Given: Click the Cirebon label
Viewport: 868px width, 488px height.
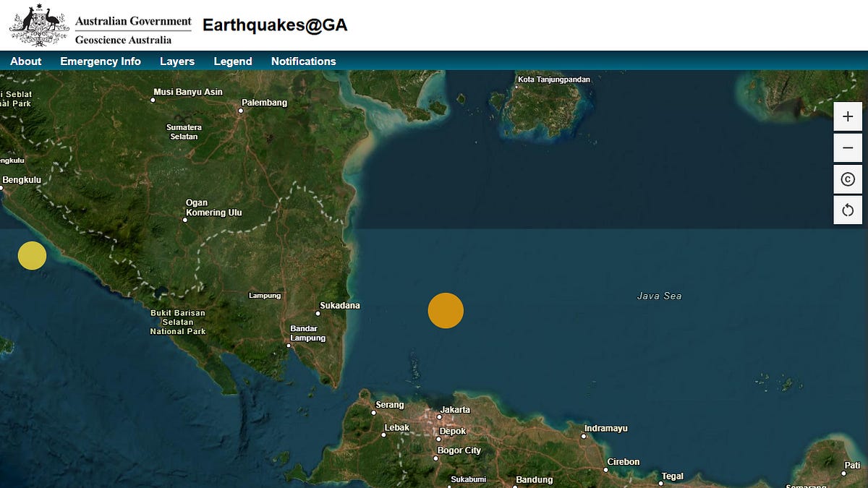Looking at the screenshot, I should (624, 462).
